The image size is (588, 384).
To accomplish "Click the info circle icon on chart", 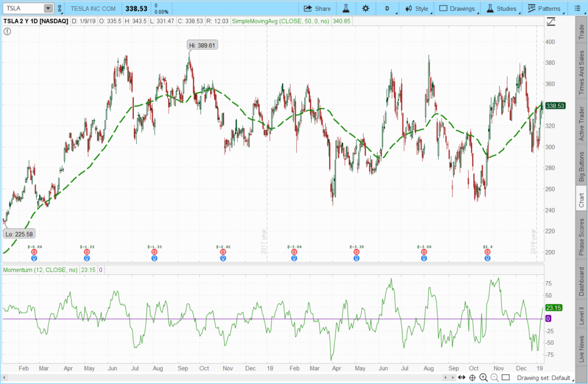I will tap(7, 31).
